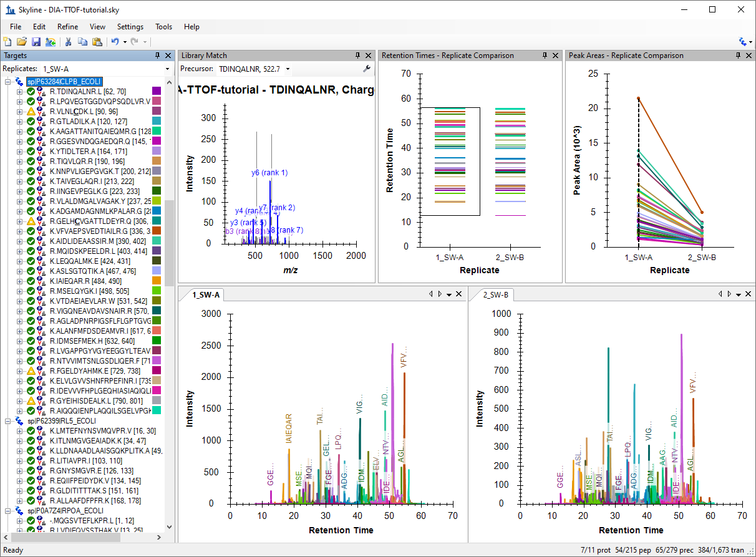This screenshot has width=756, height=557.
Task: Open the Refine menu
Action: [68, 27]
